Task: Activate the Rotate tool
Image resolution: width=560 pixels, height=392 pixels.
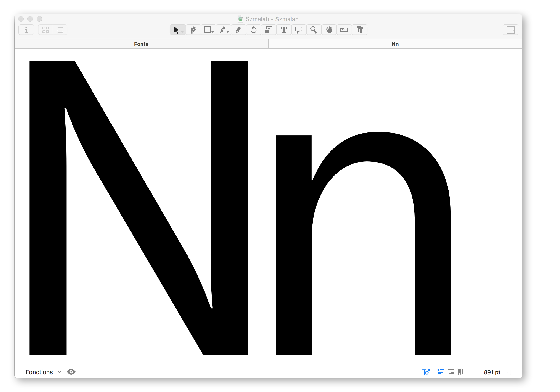Action: click(254, 30)
